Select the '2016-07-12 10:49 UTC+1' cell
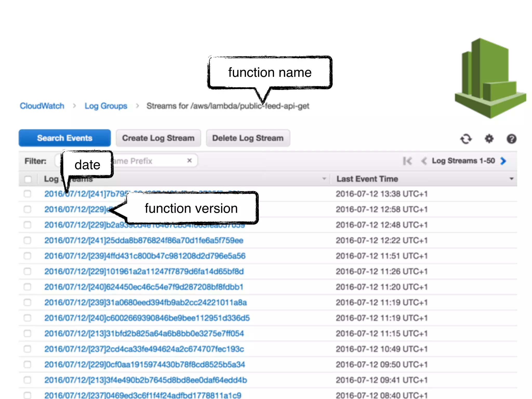Screen dimensions: 532x399 coord(382,349)
